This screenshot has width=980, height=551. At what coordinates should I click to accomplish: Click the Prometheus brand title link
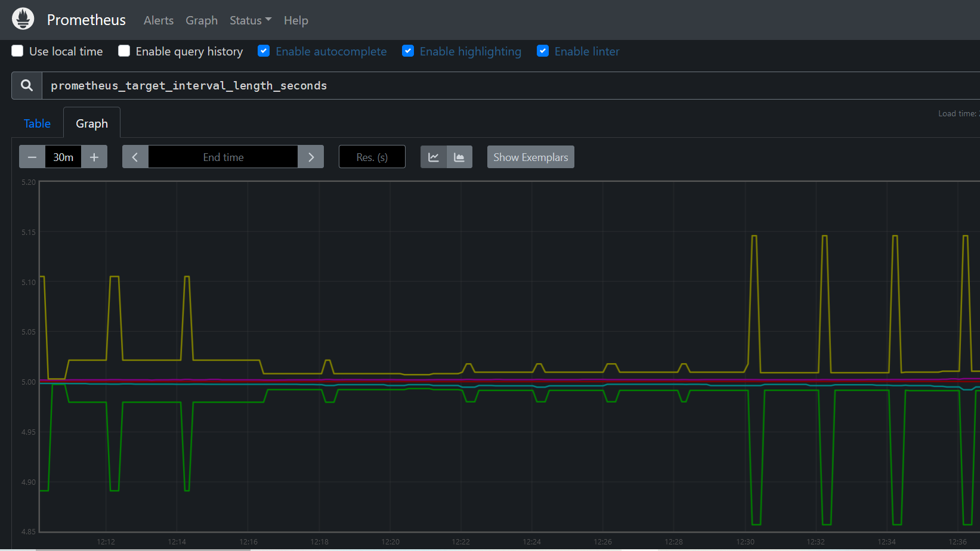pyautogui.click(x=86, y=20)
